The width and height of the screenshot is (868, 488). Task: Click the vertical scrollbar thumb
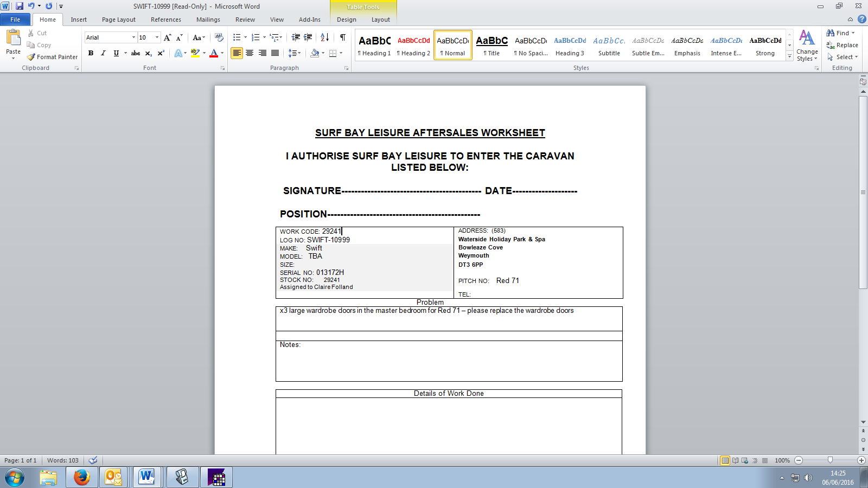click(863, 192)
